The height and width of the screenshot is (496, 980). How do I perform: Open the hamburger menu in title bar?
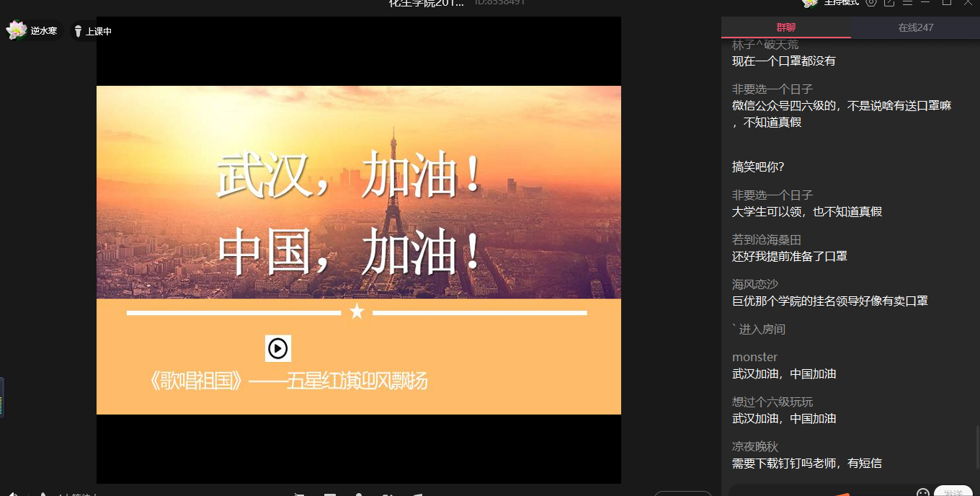pyautogui.click(x=907, y=2)
